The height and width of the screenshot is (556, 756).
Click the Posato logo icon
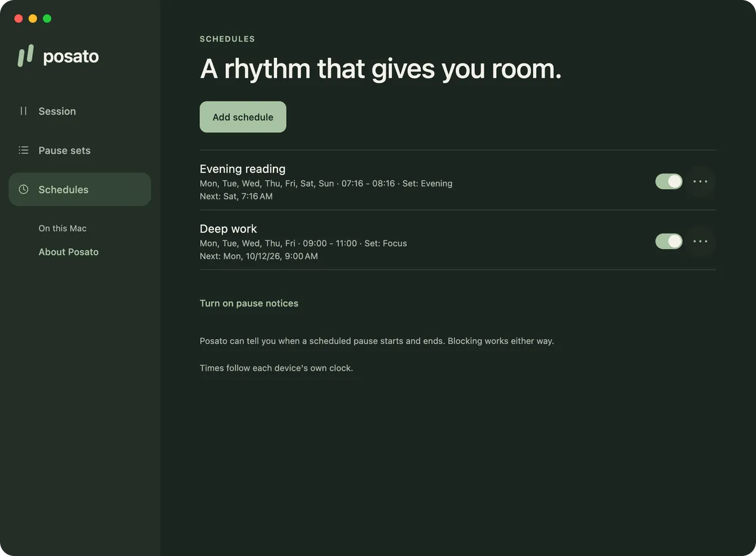26,56
